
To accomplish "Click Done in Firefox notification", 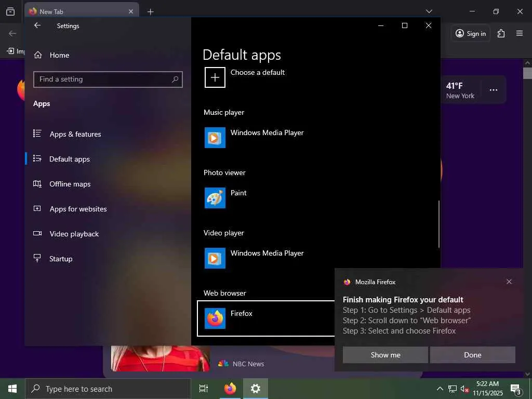I will click(473, 355).
